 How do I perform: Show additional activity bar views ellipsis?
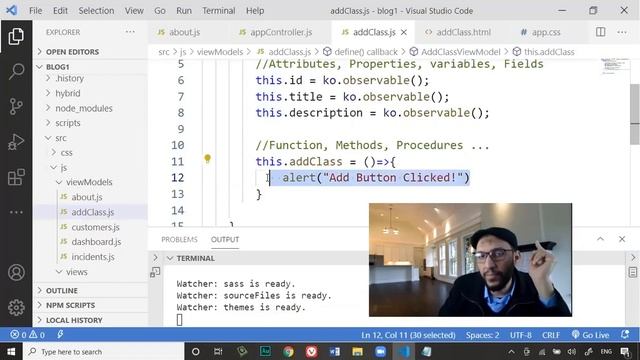pos(16,212)
